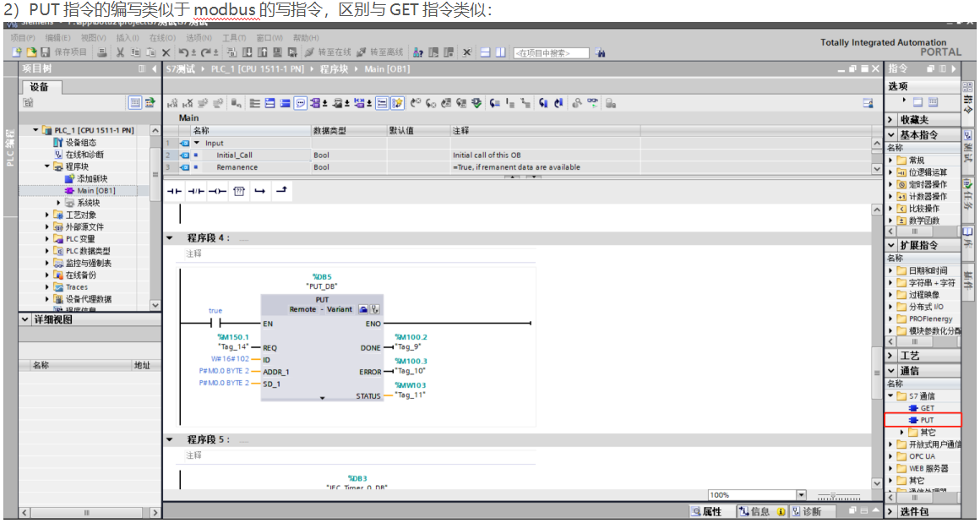Click the horizontal split editor icon

click(485, 53)
